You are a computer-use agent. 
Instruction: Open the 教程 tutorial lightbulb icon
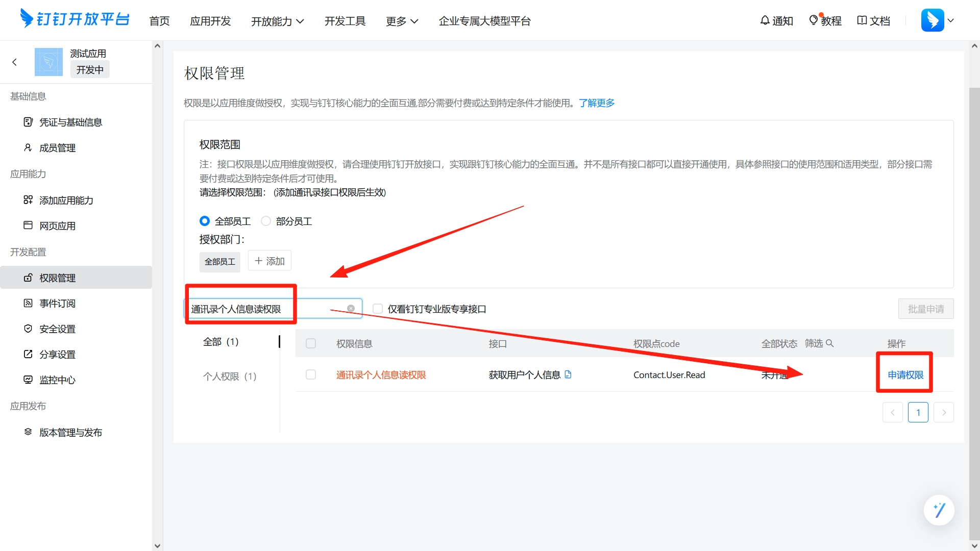[x=825, y=21]
